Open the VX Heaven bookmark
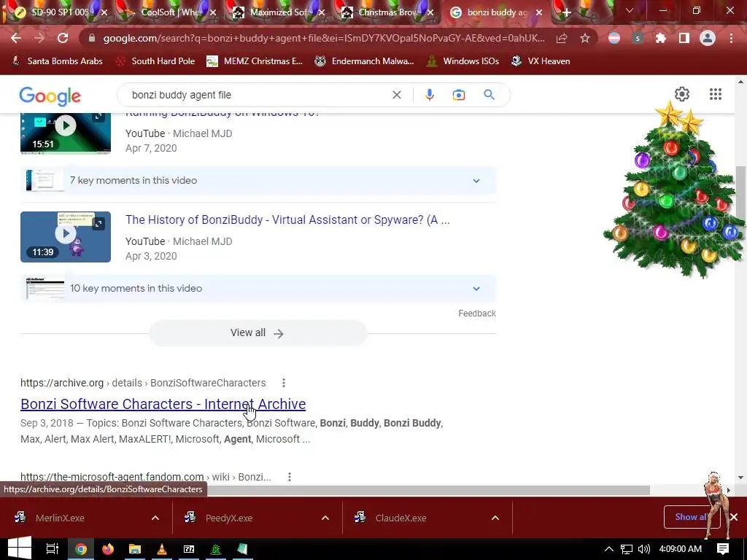 tap(541, 61)
